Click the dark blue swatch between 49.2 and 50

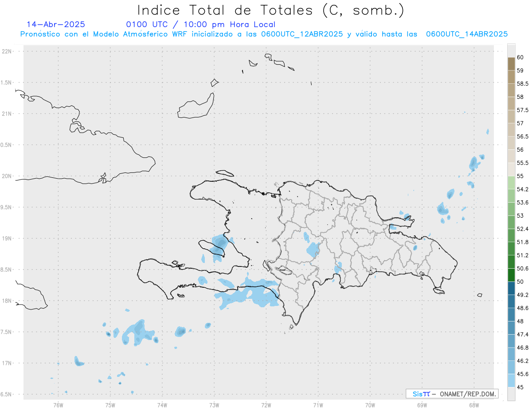(x=511, y=288)
